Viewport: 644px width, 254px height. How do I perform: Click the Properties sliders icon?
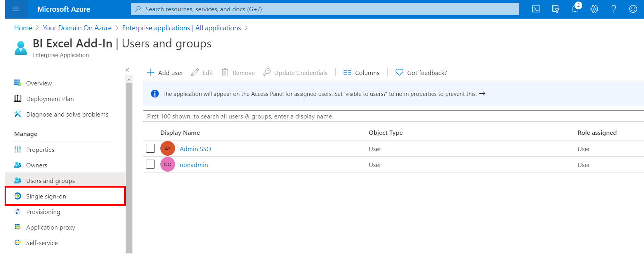coord(17,149)
